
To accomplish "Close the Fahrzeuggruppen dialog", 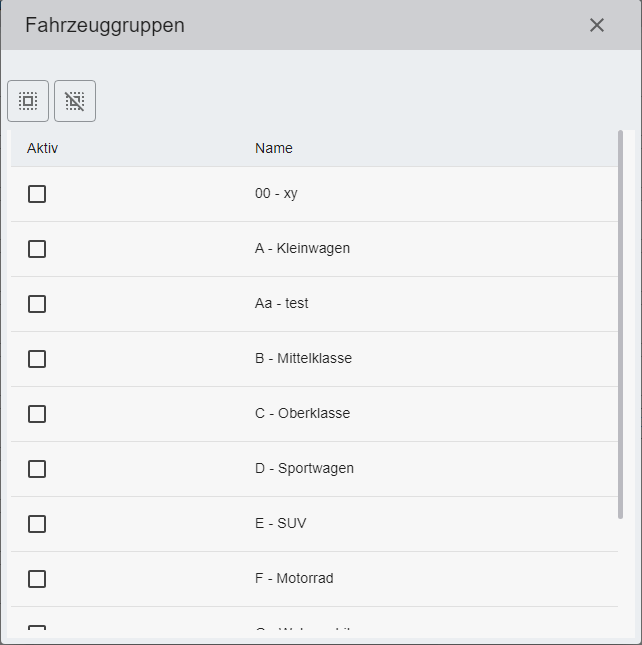I will click(597, 25).
